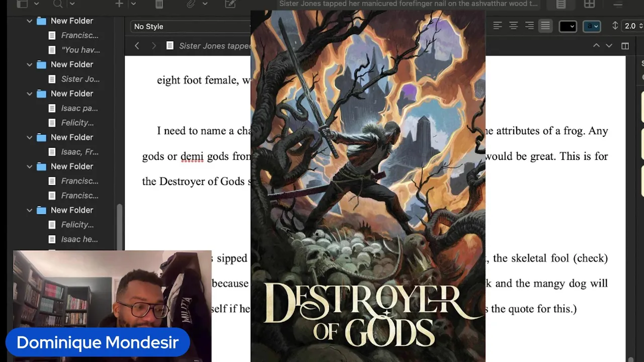Viewport: 644px width, 362px height.
Task: Click the quick search field showing Sister Jones tapped
Action: (408, 4)
